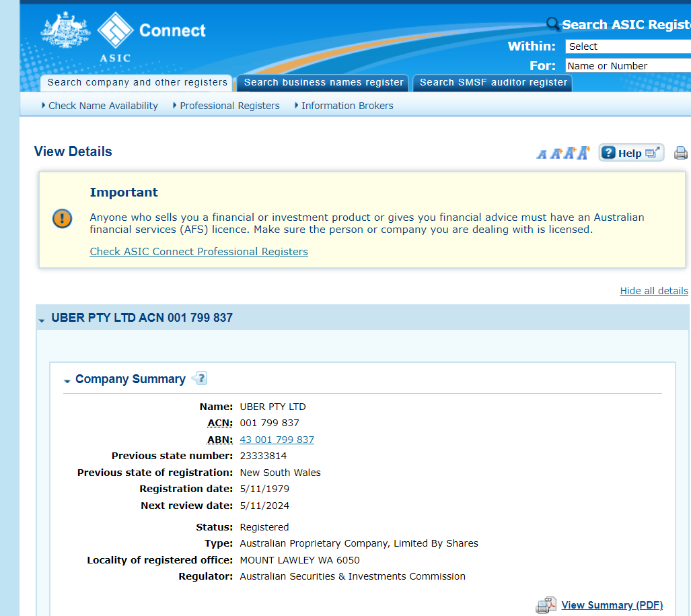This screenshot has height=616, width=691.
Task: Click the Name or Number search field
Action: [x=628, y=66]
